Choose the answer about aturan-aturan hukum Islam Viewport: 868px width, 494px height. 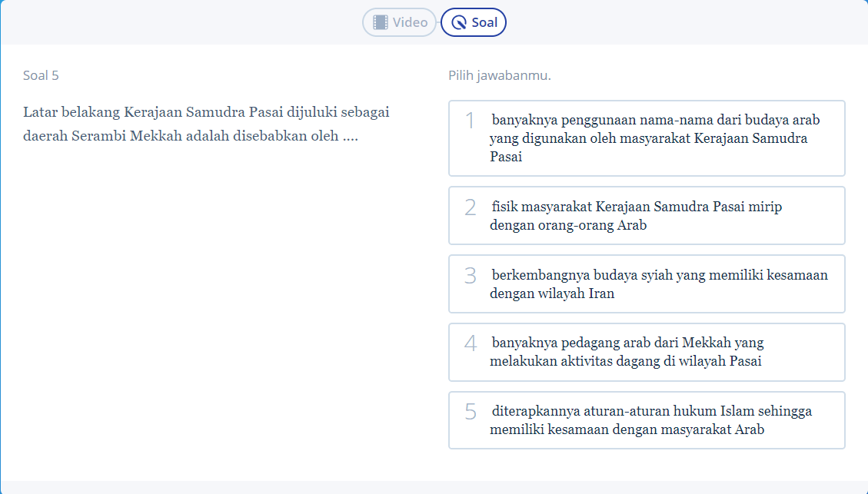pyautogui.click(x=647, y=420)
